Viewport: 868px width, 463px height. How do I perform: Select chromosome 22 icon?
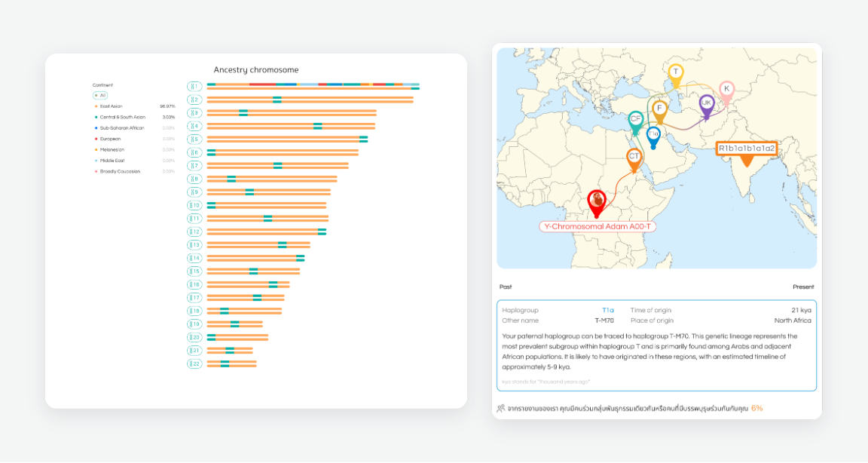pyautogui.click(x=194, y=364)
